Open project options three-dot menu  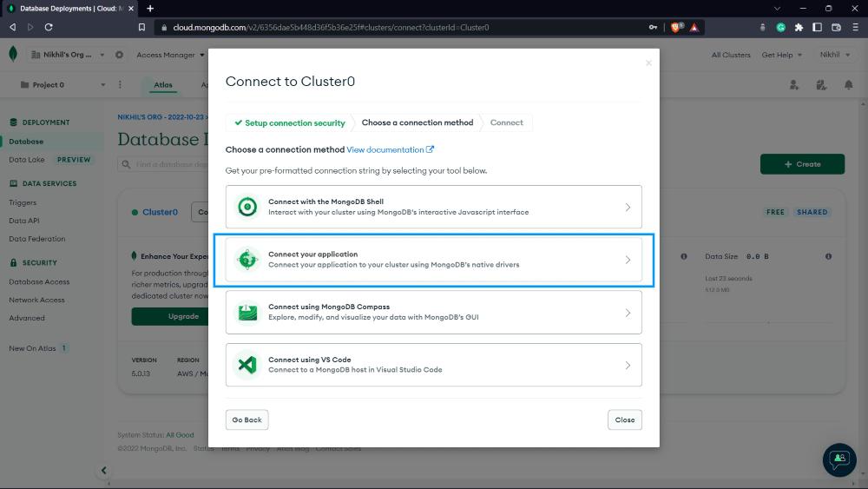click(120, 85)
